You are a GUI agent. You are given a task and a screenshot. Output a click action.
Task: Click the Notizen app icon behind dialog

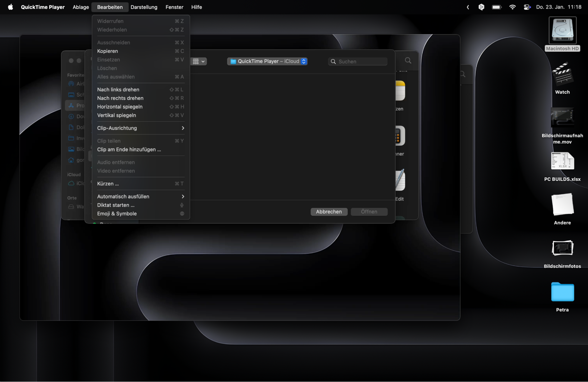point(400,91)
